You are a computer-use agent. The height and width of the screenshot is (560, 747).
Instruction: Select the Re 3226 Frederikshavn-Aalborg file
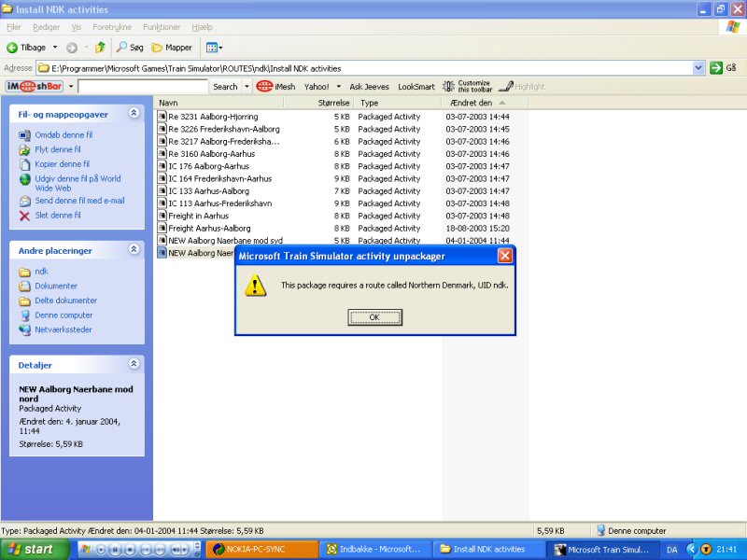click(224, 129)
